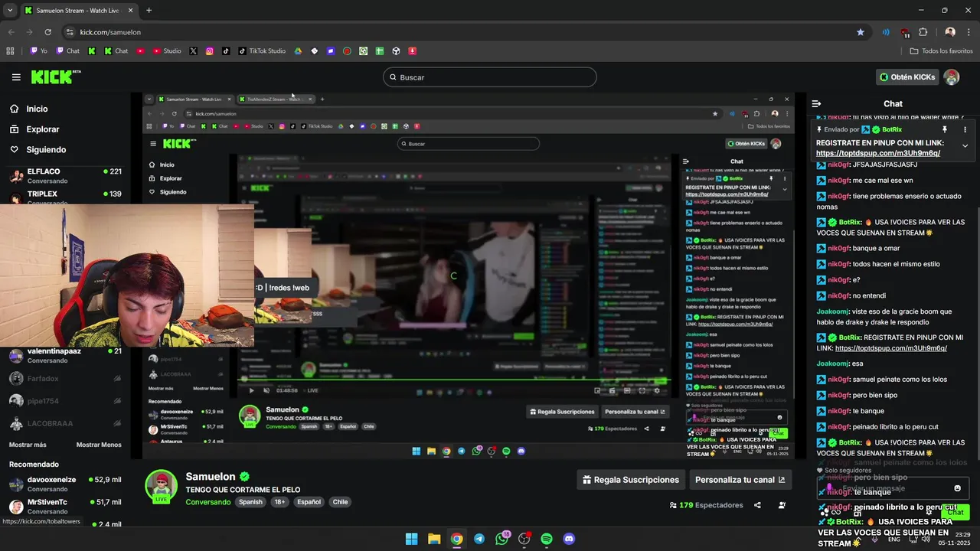This screenshot has width=980, height=551.
Task: Open Kick sidebar hamburger menu
Action: [16, 77]
